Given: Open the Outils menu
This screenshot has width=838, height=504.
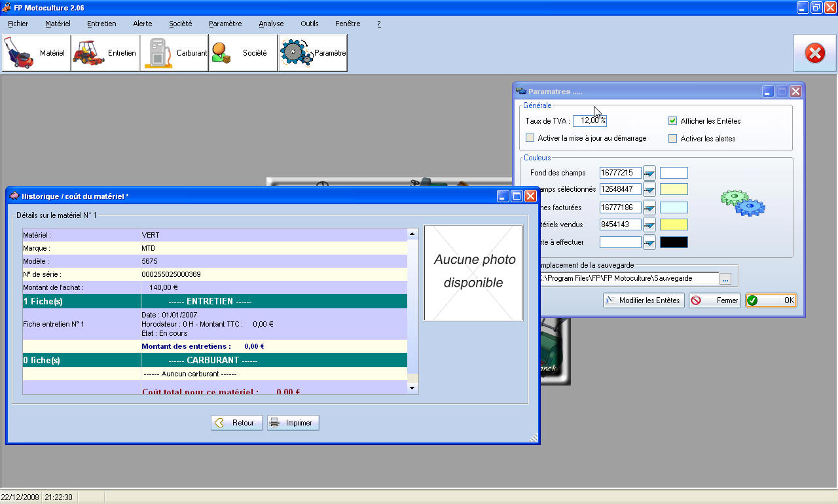Looking at the screenshot, I should (309, 24).
